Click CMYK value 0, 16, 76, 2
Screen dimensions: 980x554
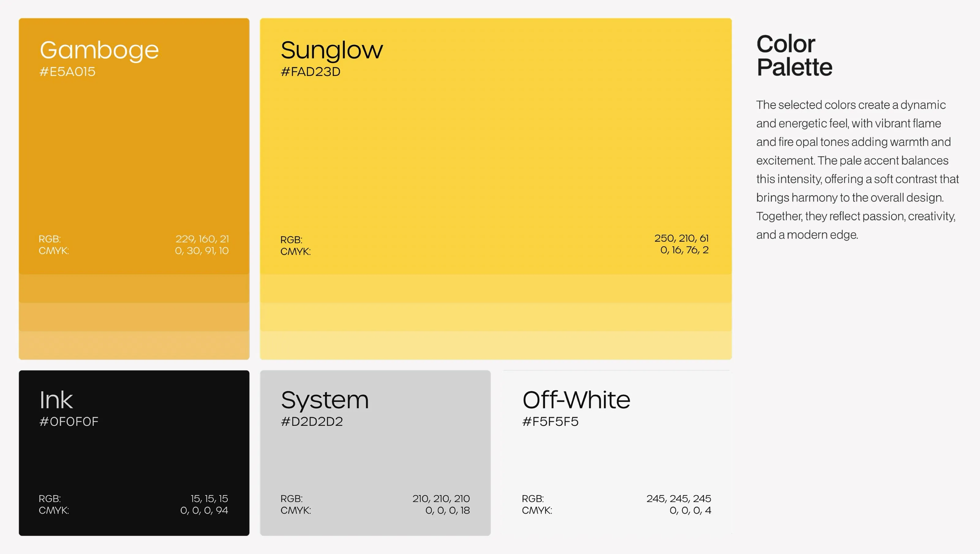click(684, 250)
